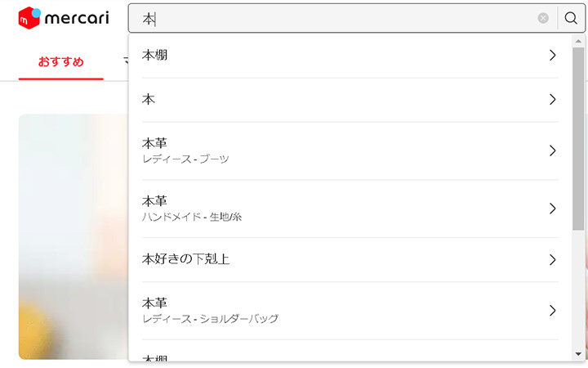Select 本革 ハンドメイド - 生地/糸 suggestion
The height and width of the screenshot is (368, 588).
[x=192, y=209]
